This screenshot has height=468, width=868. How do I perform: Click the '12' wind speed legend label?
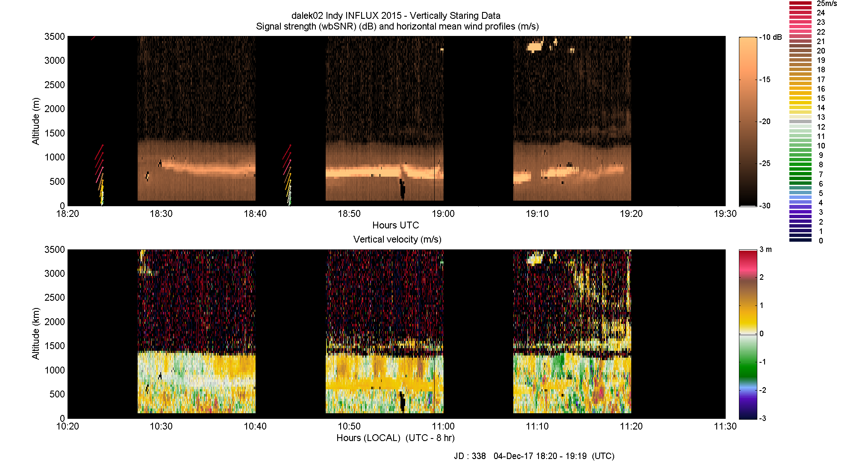[x=821, y=127]
